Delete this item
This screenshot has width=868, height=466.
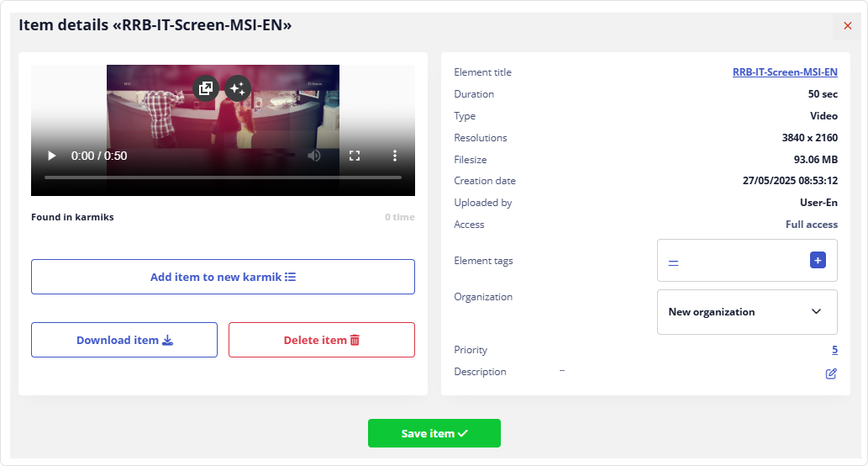(321, 340)
